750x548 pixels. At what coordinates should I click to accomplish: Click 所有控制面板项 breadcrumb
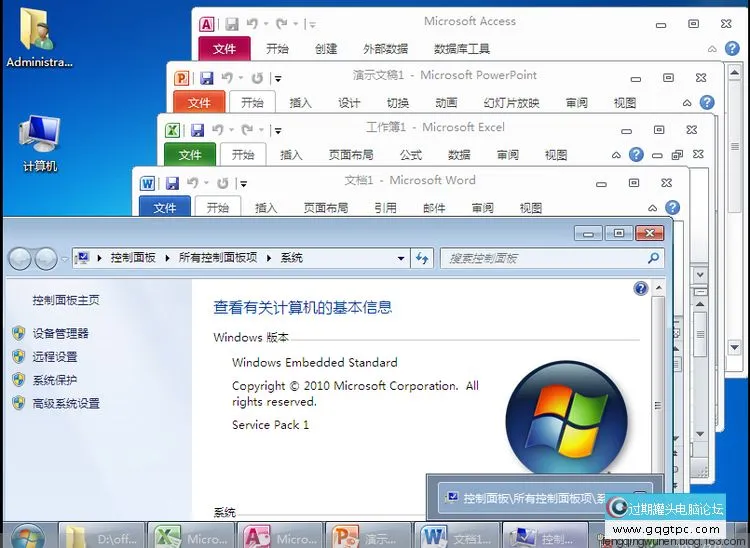tap(218, 258)
